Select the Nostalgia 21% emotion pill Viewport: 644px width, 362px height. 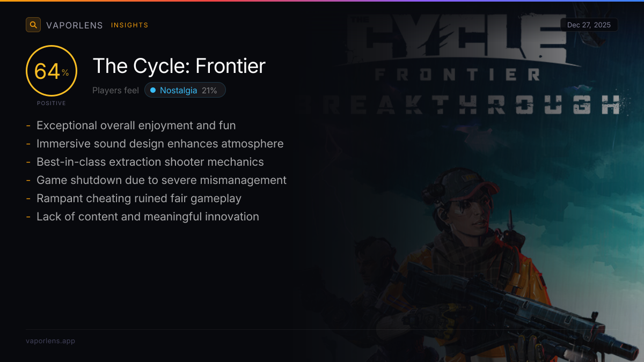pyautogui.click(x=185, y=91)
